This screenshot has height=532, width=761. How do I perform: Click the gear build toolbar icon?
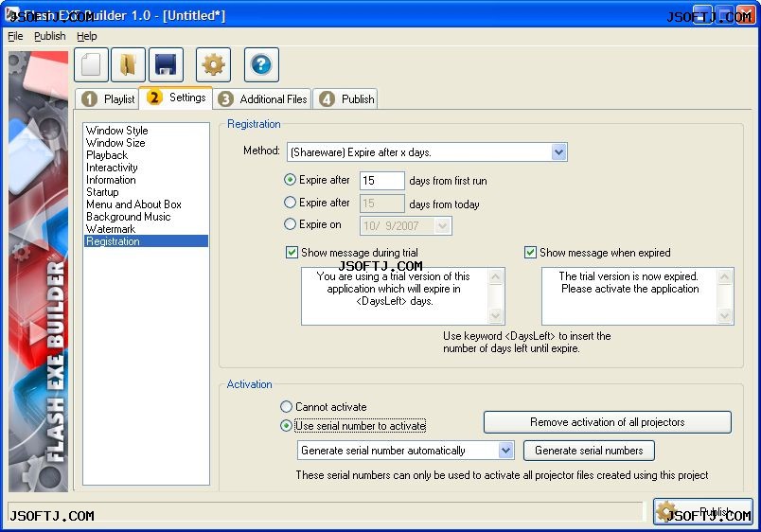[214, 64]
